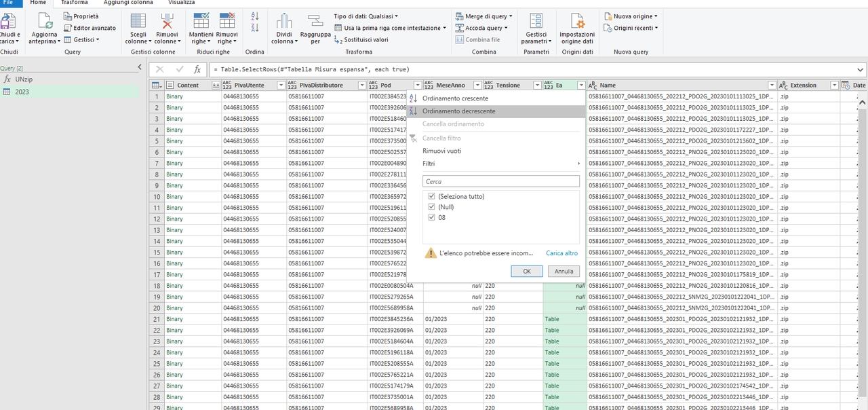Toggle the 08 checkbox
The height and width of the screenshot is (410, 868).
(x=432, y=218)
